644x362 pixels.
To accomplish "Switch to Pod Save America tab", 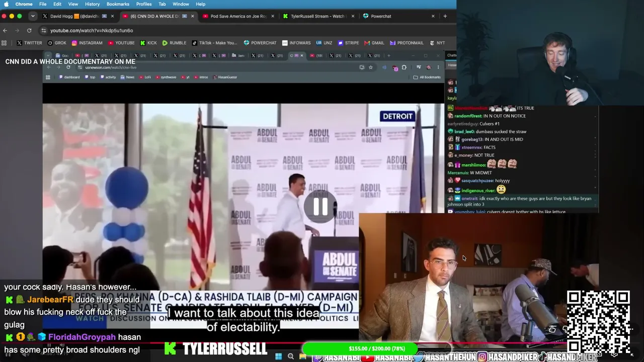I will 237,16.
